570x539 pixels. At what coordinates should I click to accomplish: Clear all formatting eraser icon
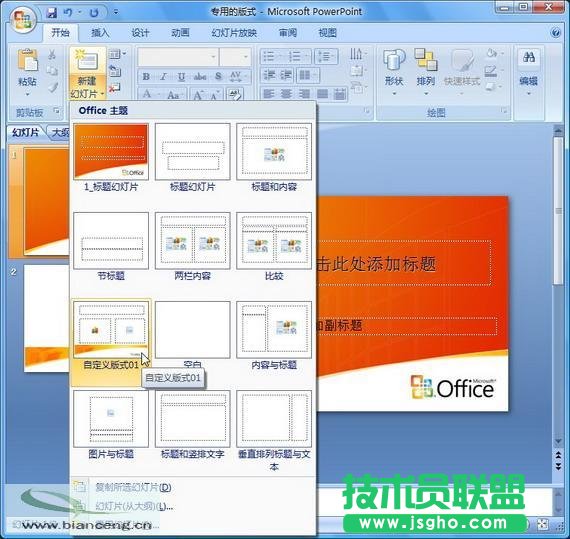click(x=235, y=95)
